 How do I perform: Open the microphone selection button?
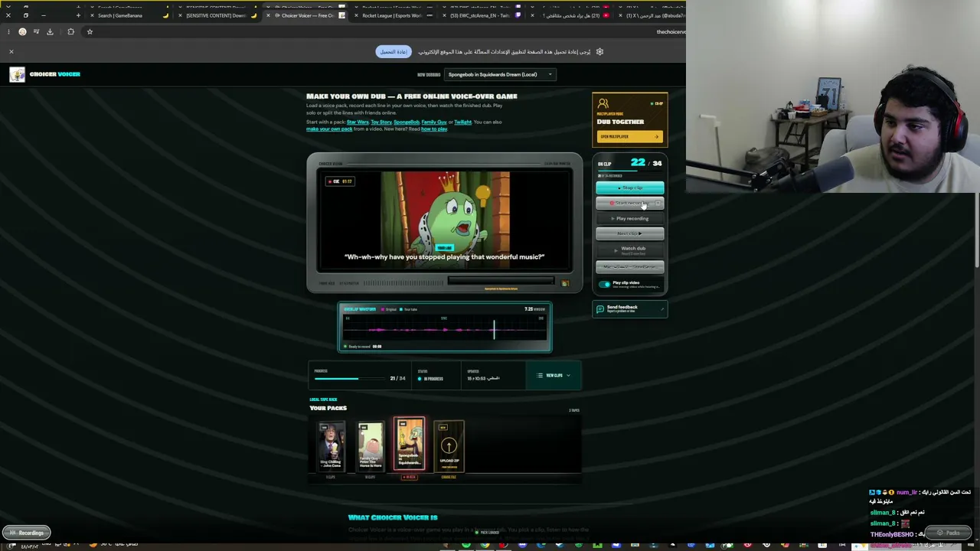click(x=630, y=266)
